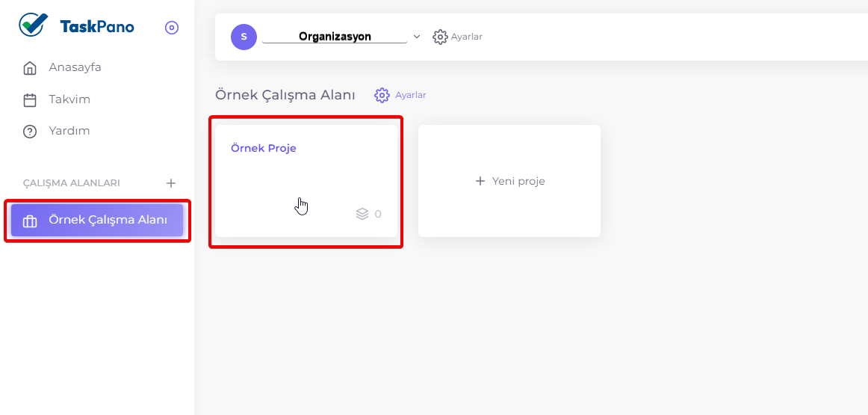The image size is (868, 415).
Task: Click the Örnek Çalışma Alanı page heading
Action: [285, 95]
